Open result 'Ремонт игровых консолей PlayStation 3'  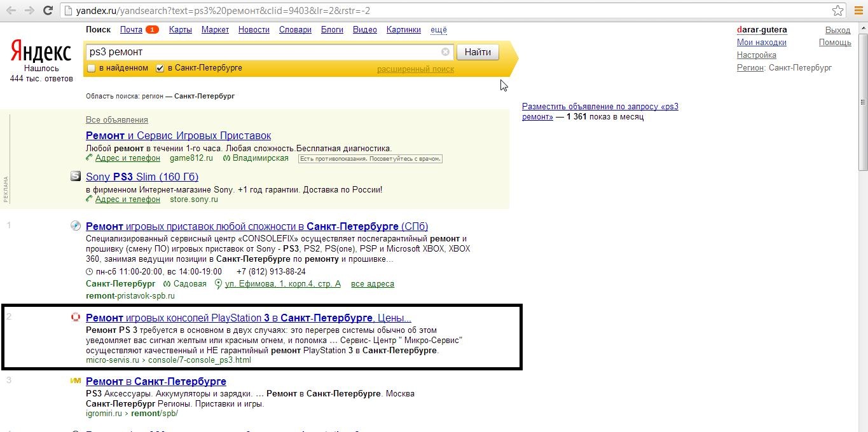point(249,318)
